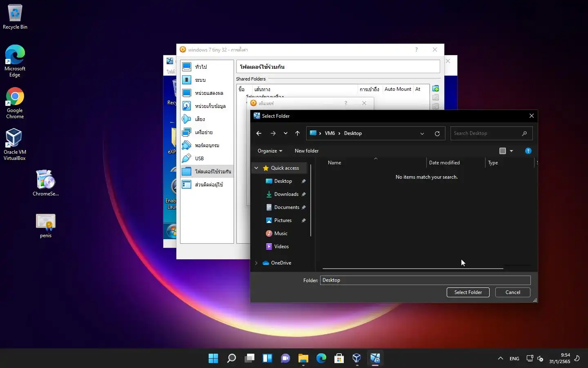Open the Select Folder help icon

click(x=528, y=151)
